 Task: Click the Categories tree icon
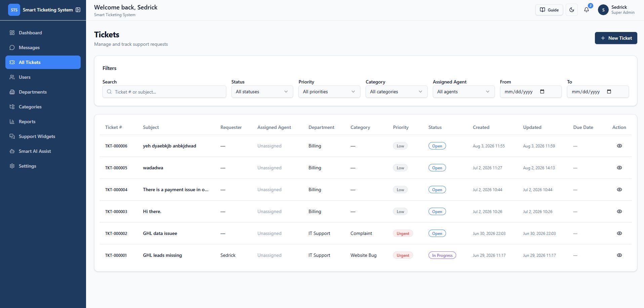12,107
